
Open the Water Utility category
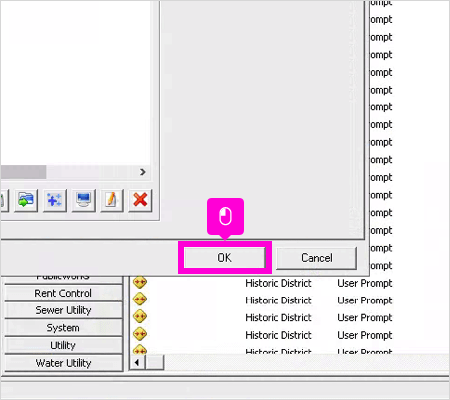click(x=63, y=363)
